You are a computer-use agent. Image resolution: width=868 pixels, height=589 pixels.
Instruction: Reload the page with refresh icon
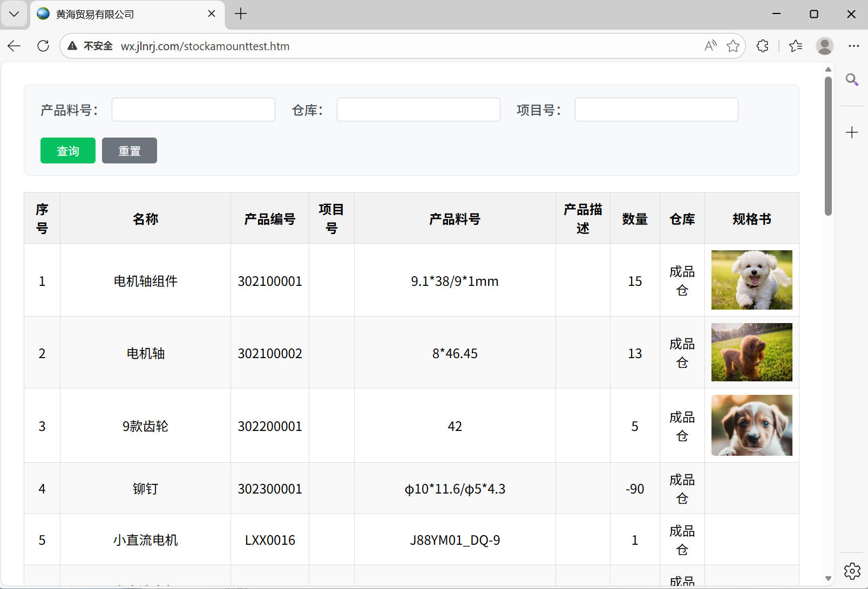(x=43, y=46)
